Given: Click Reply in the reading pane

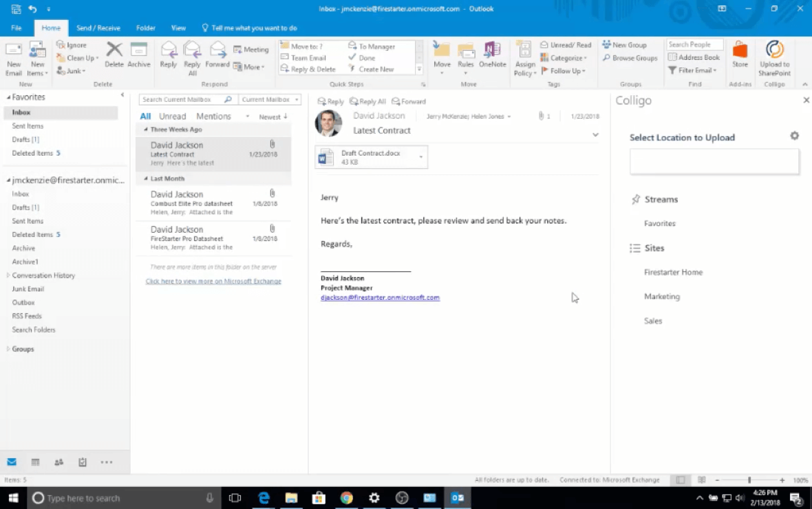Looking at the screenshot, I should pyautogui.click(x=330, y=101).
